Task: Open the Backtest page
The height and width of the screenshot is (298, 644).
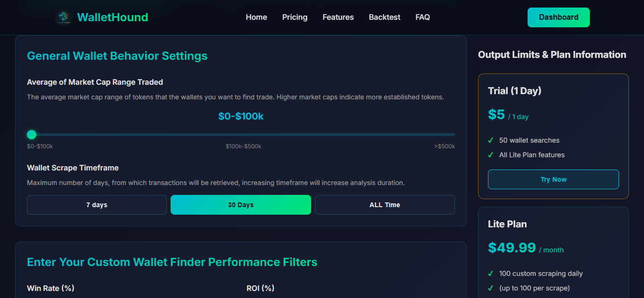Action: click(384, 17)
